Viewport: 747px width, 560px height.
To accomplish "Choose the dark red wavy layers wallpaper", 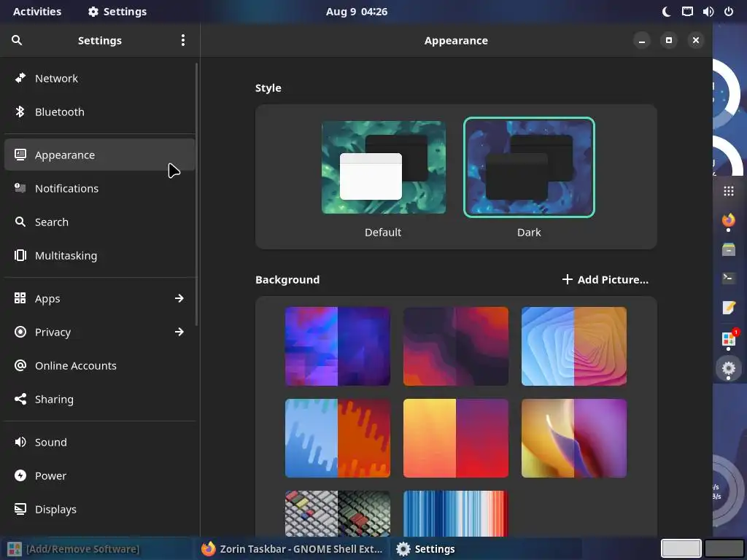I will pyautogui.click(x=455, y=346).
